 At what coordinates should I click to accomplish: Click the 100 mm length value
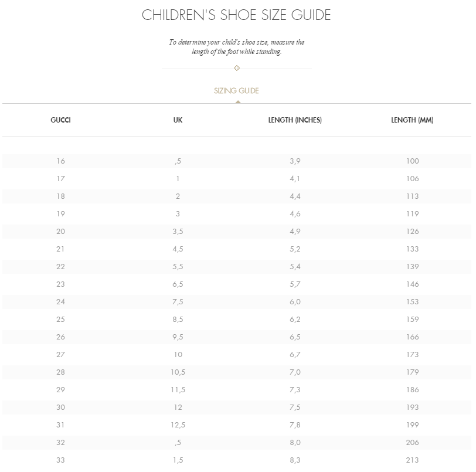pos(413,161)
